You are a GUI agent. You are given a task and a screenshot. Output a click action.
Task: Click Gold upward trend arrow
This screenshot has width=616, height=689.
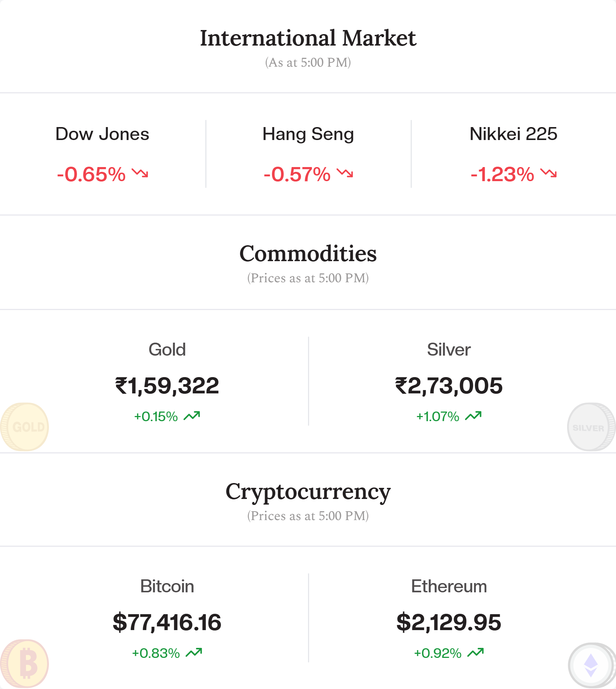[192, 416]
